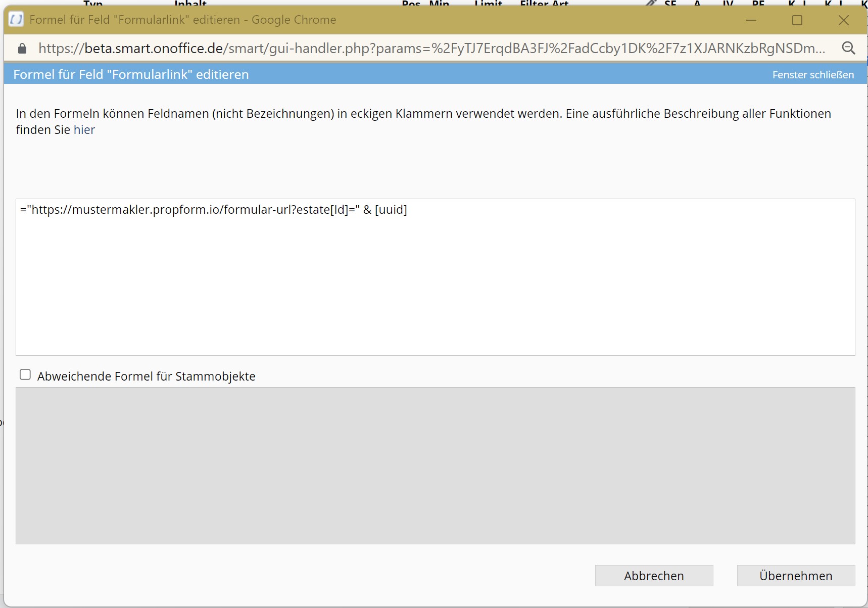This screenshot has width=868, height=608.
Task: Open the "hier" function description link
Action: coord(84,130)
